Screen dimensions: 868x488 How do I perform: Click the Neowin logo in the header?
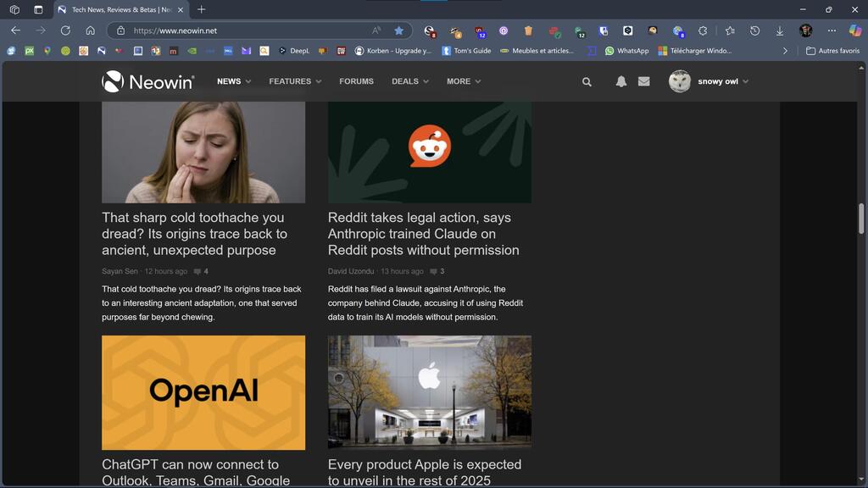pyautogui.click(x=147, y=81)
